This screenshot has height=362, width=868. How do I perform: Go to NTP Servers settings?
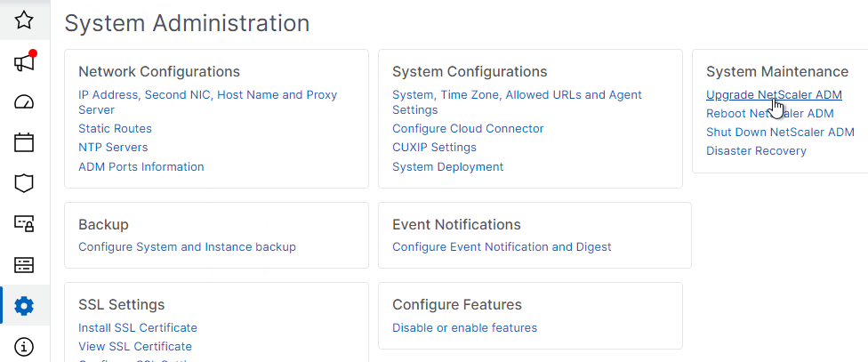coord(113,148)
